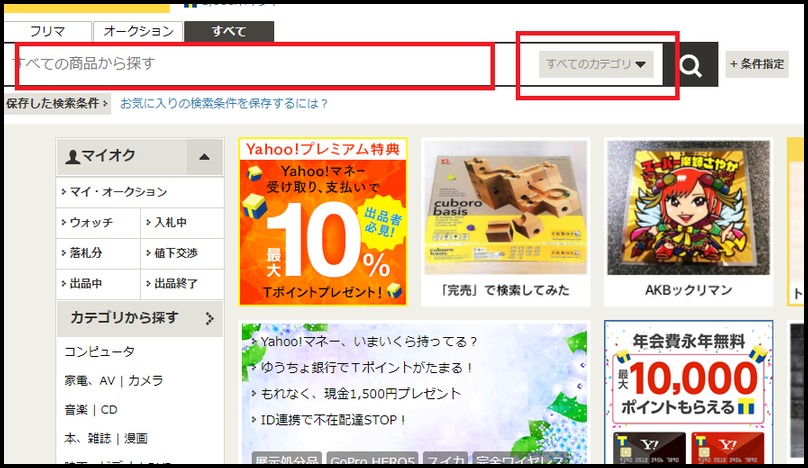Select the すべて tab
The height and width of the screenshot is (468, 808).
[x=229, y=31]
